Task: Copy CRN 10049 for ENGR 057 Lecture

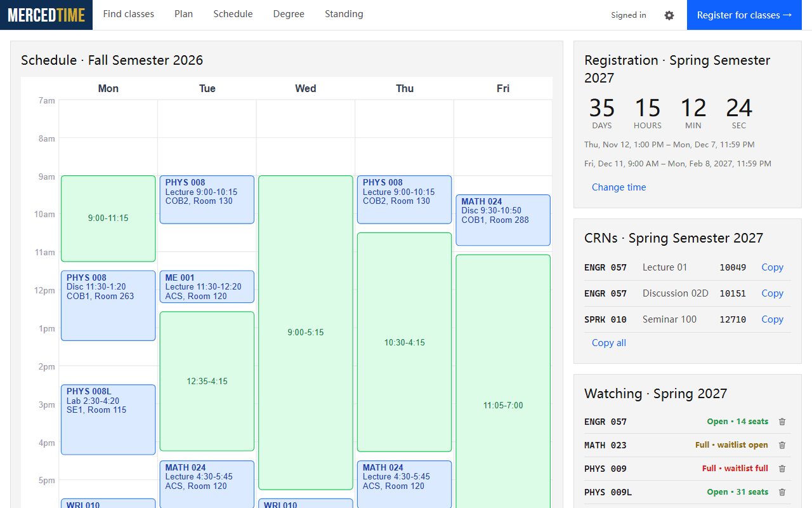Action: (772, 267)
